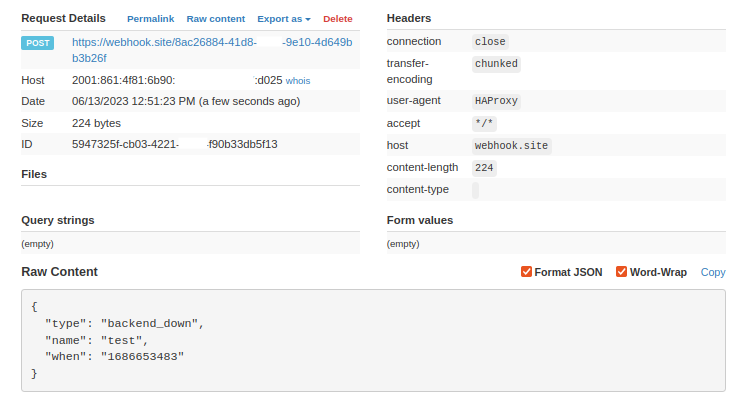Click the Host IPv6 address 2001:861:4f81:6b90
This screenshot has width=743, height=405.
177,81
